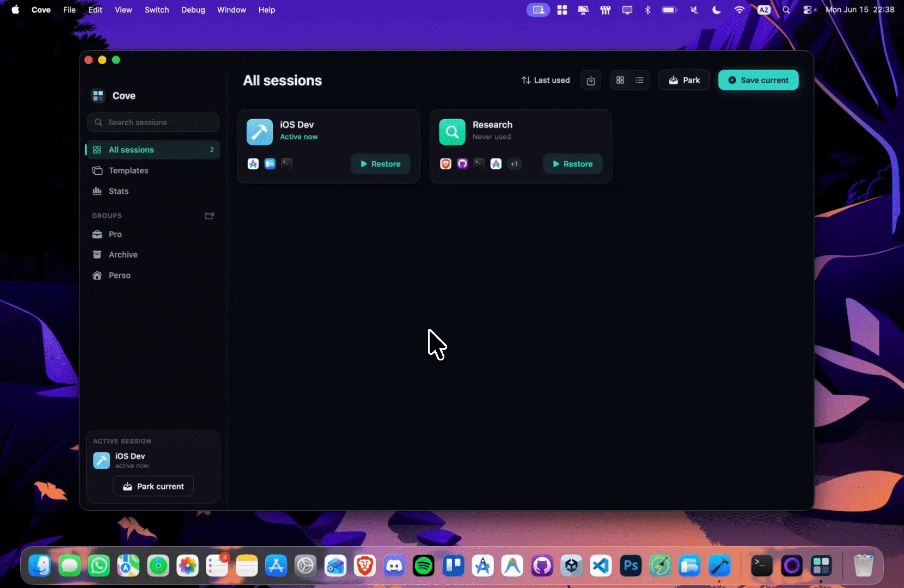Click the GitHub app icon in Research card
Viewport: 904px width, 588px height.
(462, 164)
